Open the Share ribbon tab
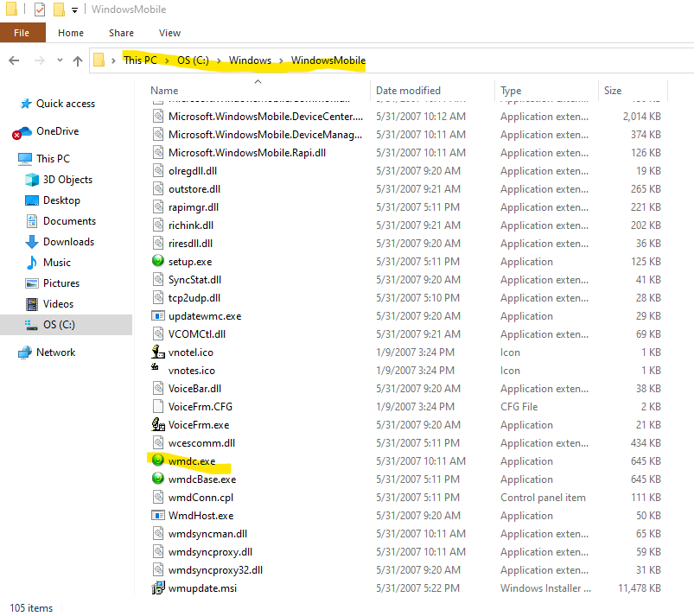Viewport: 694px width, 616px height. click(121, 33)
